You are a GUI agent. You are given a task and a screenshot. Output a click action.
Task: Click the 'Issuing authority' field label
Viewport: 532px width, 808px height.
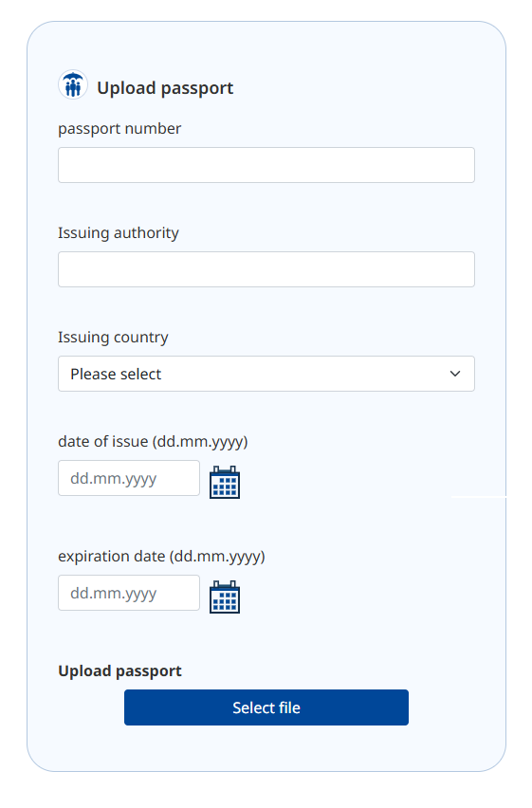click(119, 233)
